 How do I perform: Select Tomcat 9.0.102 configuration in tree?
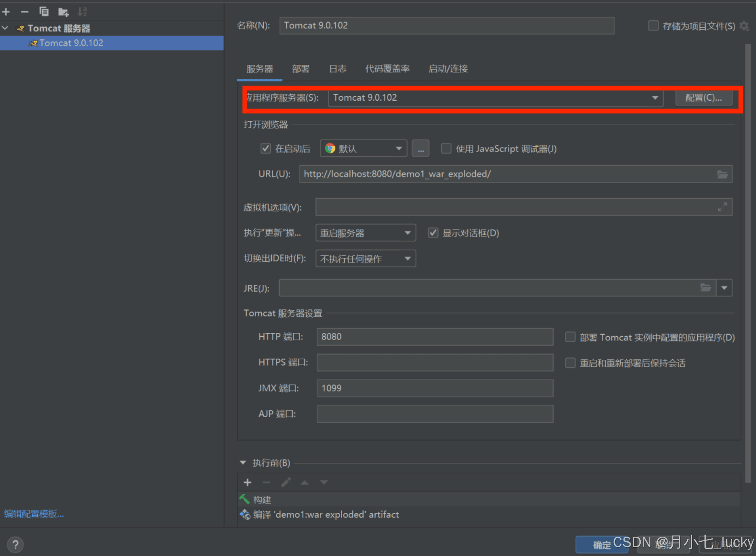coord(112,43)
